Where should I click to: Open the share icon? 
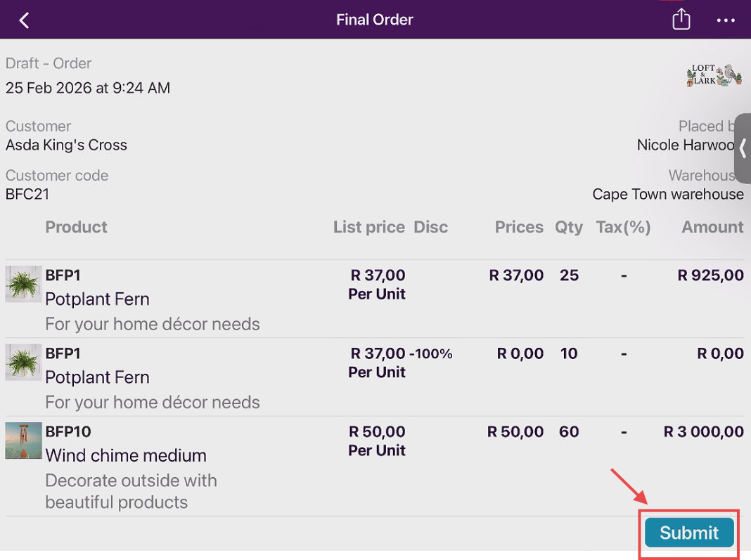681,20
